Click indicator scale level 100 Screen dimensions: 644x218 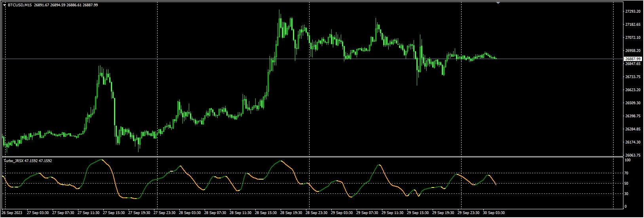click(x=627, y=160)
